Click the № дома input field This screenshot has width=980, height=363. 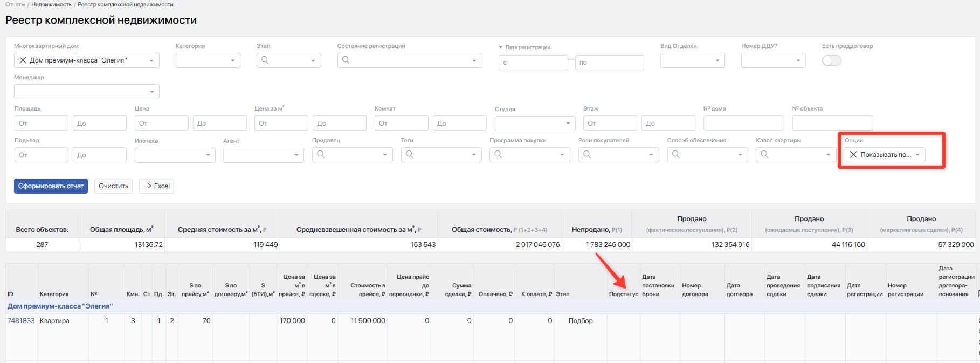(x=744, y=123)
